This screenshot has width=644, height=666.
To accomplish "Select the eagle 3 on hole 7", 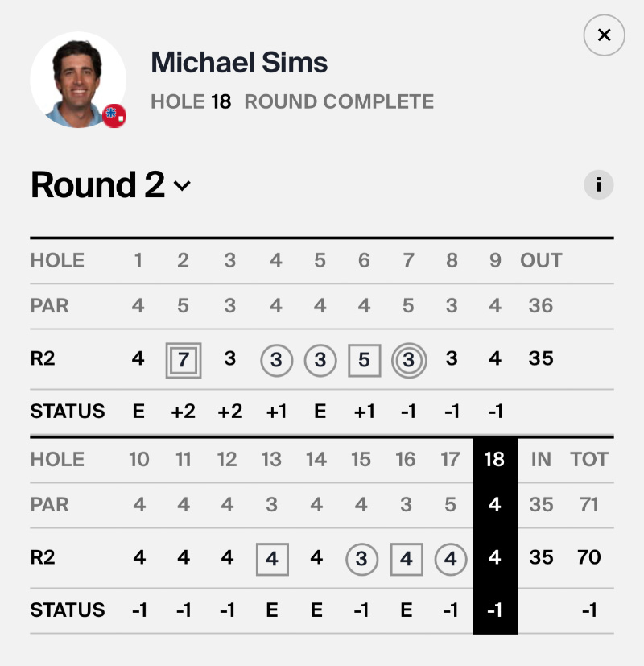I will (x=408, y=359).
